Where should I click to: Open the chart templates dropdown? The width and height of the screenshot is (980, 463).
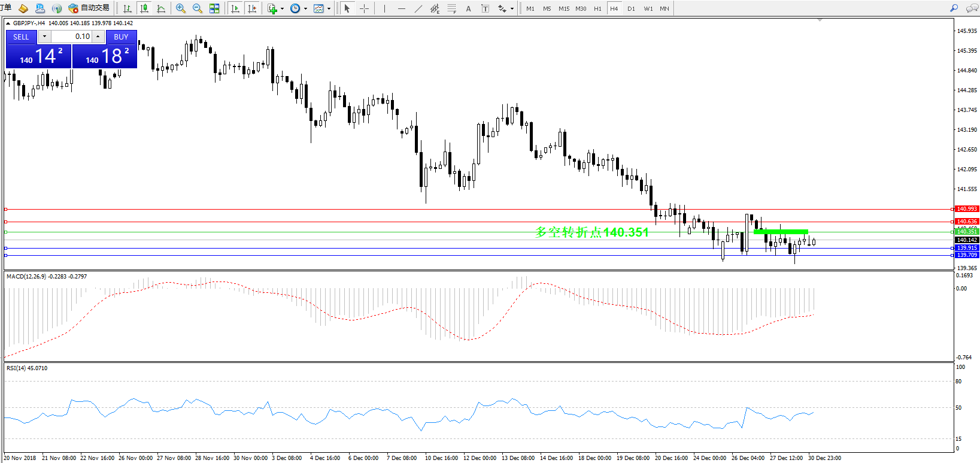pos(329,8)
